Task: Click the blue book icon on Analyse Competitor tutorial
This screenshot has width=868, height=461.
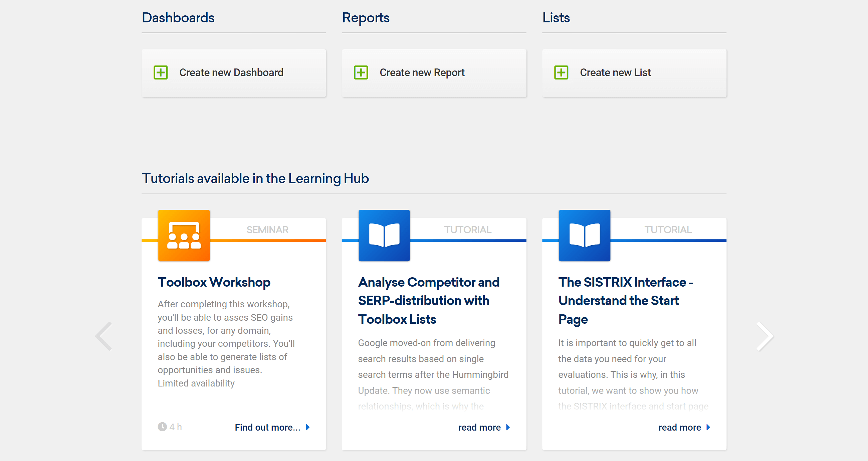Action: [x=384, y=236]
